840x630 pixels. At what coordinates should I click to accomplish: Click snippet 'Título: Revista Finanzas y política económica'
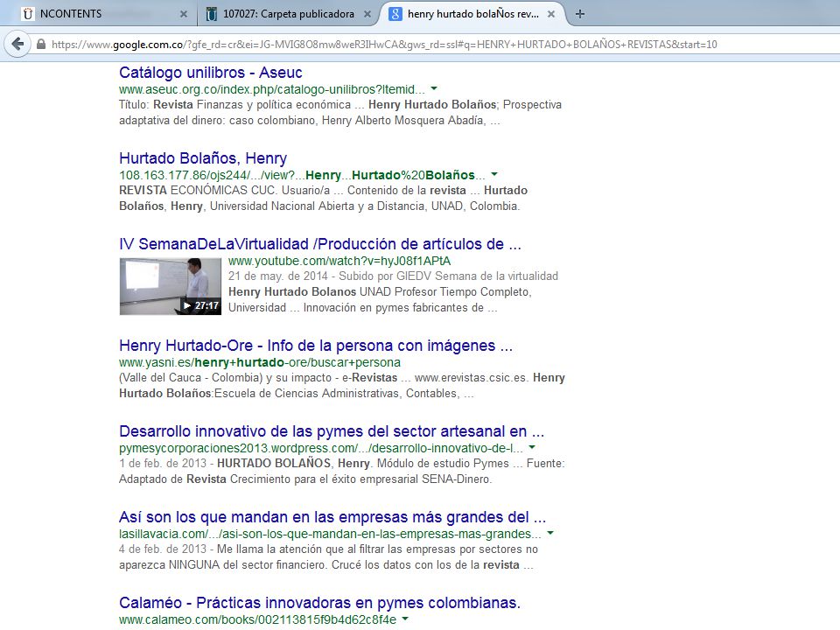tap(234, 104)
